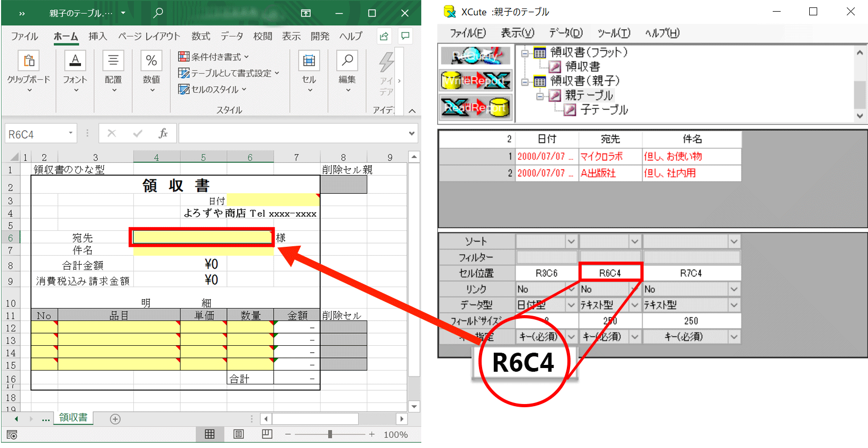Click the zoom out minus icon
Screen dimensions: 868x448
[x=288, y=434]
